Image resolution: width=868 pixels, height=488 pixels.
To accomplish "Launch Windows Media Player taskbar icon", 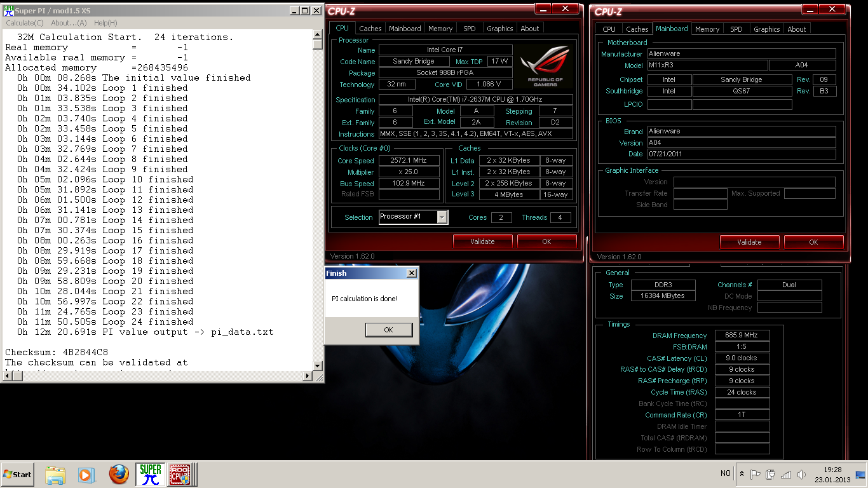I will tap(86, 475).
